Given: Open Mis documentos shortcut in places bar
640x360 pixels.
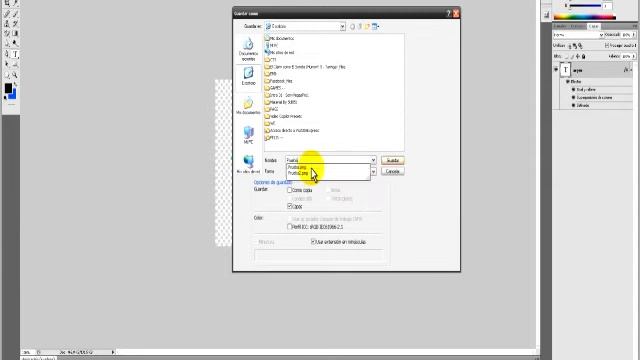Looking at the screenshot, I should pyautogui.click(x=248, y=105).
